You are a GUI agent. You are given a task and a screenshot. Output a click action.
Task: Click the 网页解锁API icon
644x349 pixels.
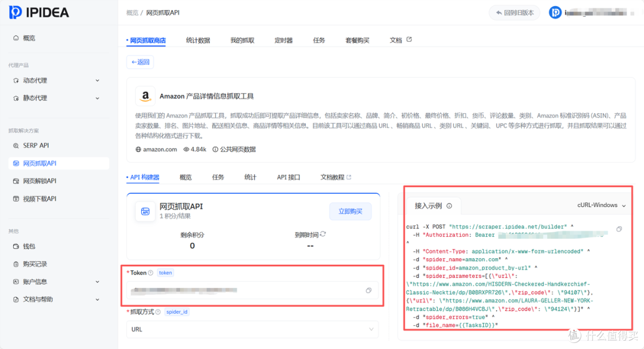pyautogui.click(x=16, y=181)
